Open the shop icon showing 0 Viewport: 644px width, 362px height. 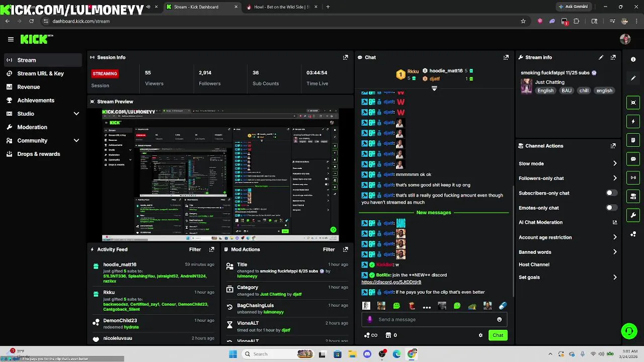click(x=391, y=335)
